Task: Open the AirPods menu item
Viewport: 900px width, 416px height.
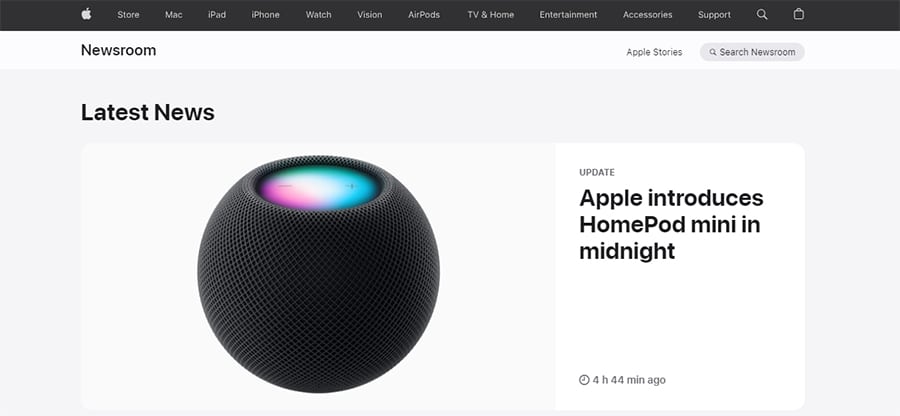Action: click(424, 15)
